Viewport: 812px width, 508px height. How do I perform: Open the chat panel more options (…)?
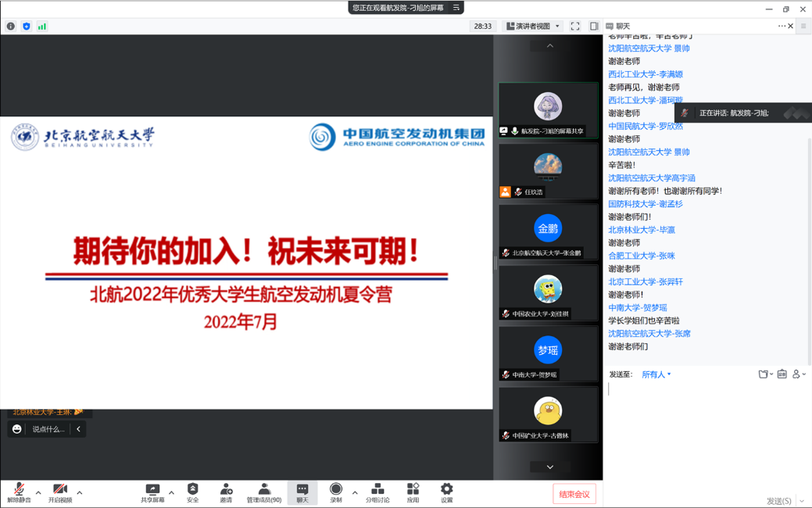point(781,27)
